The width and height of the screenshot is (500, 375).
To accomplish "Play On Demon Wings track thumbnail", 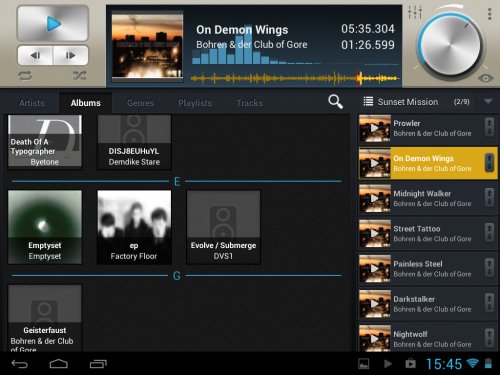I will coord(375,163).
